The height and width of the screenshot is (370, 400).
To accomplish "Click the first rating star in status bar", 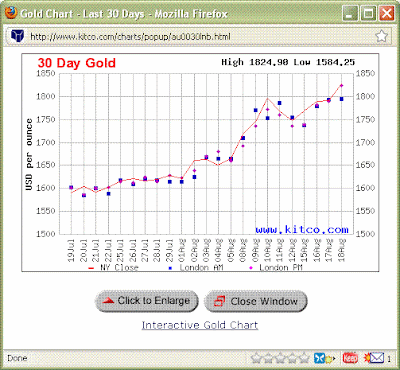I will pos(257,358).
